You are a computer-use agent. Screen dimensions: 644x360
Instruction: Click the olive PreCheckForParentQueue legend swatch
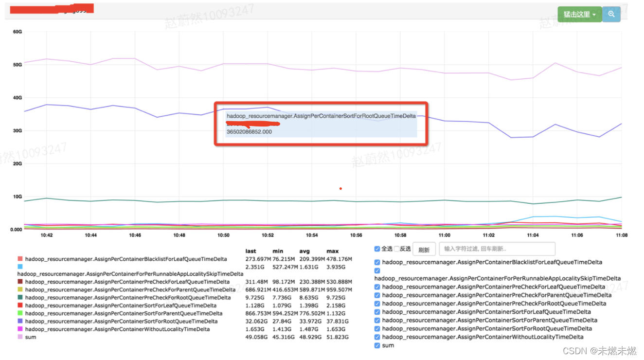[20, 289]
